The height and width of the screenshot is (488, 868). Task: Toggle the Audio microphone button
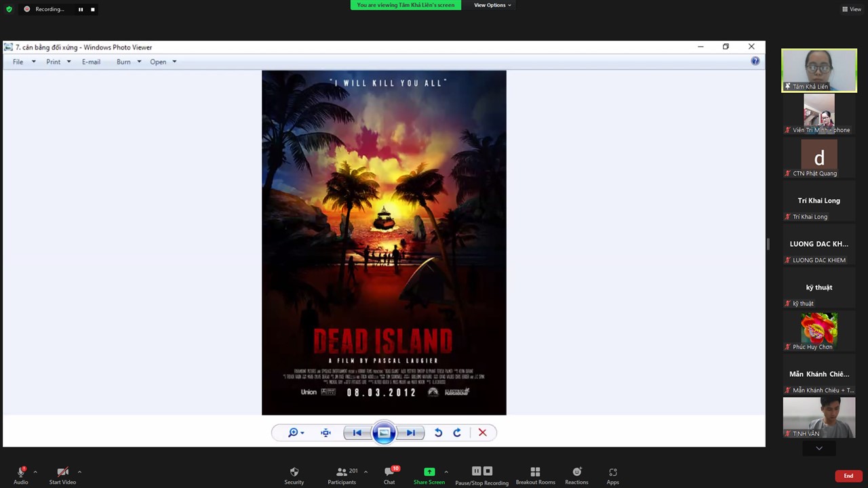click(x=21, y=475)
